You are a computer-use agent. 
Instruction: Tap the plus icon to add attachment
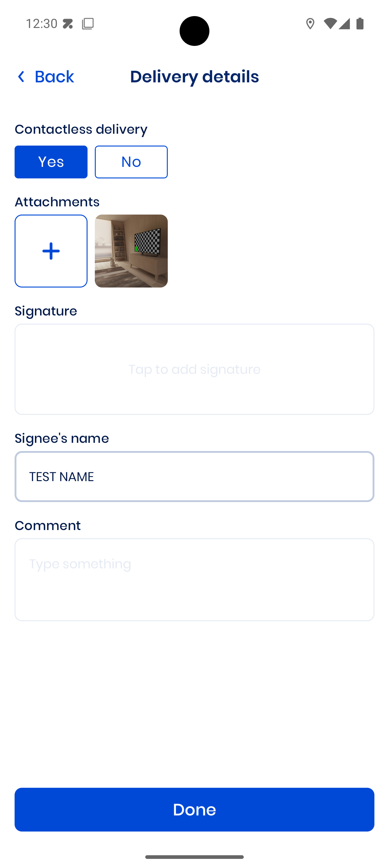click(51, 251)
